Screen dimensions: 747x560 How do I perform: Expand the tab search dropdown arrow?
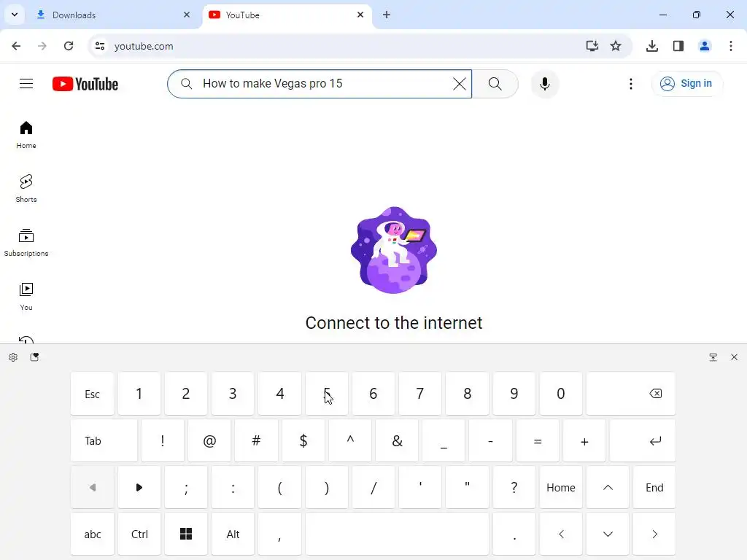[15, 15]
